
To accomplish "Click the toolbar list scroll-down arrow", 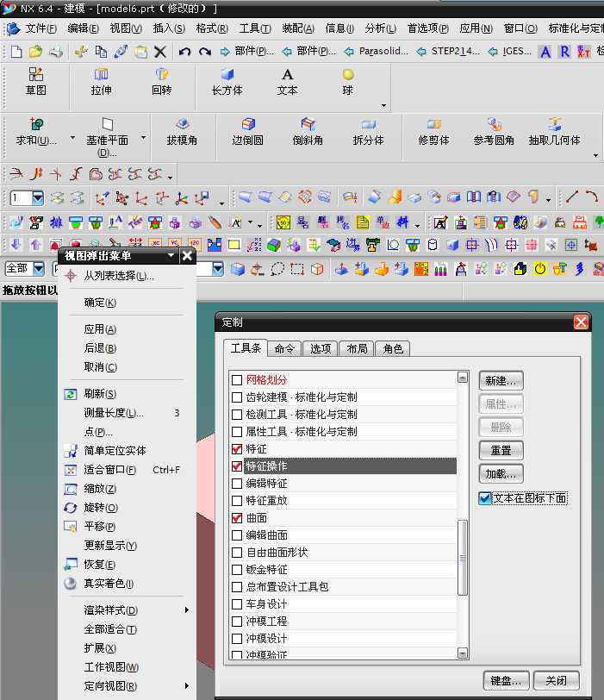I will click(463, 653).
